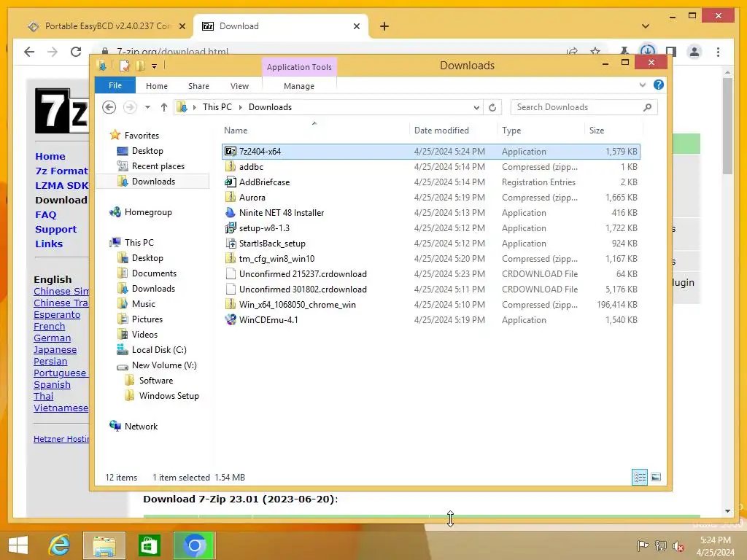Open recent locations dropdown arrow

tap(147, 107)
